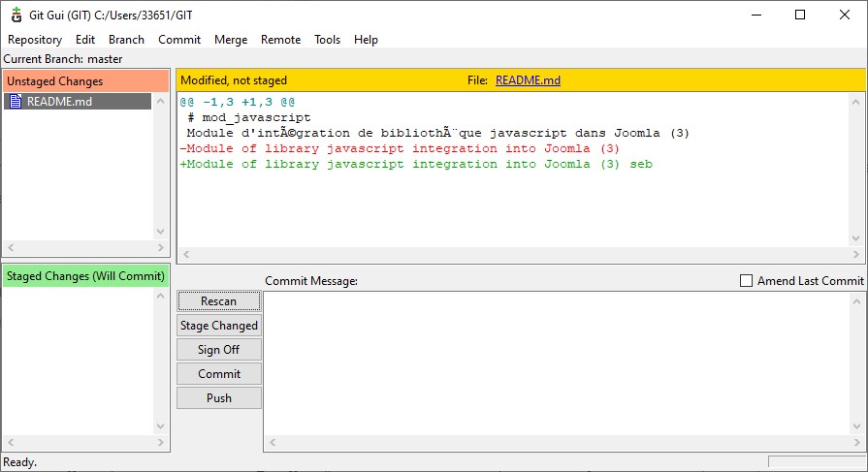Open the Commit menu

click(179, 40)
